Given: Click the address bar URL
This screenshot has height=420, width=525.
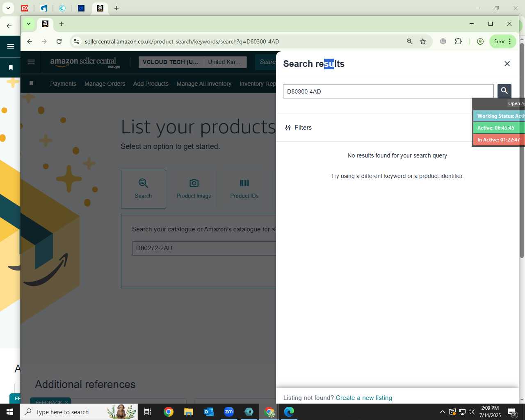Looking at the screenshot, I should pos(182,41).
